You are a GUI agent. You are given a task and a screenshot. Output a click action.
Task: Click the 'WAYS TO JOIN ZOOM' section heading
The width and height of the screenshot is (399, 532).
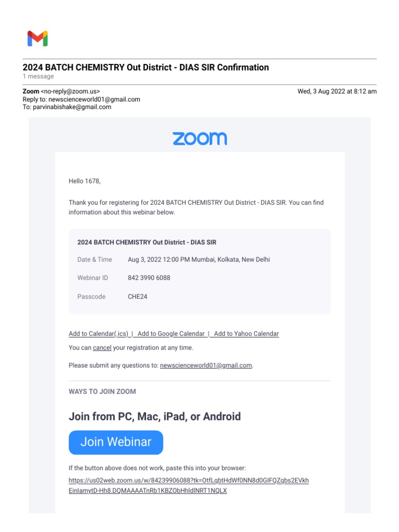click(102, 391)
